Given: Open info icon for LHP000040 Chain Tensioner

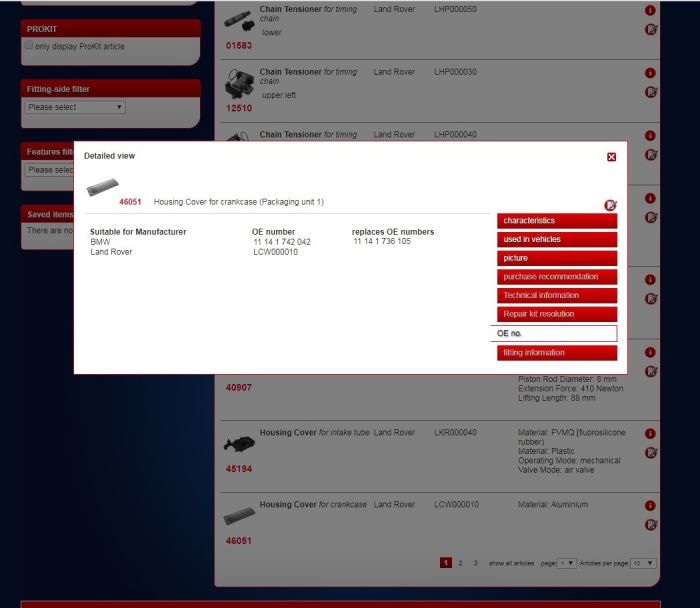Looking at the screenshot, I should (x=650, y=135).
